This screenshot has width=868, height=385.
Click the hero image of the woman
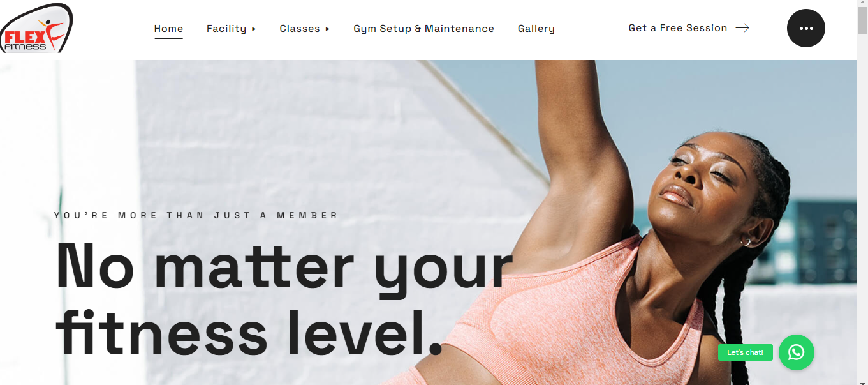(x=638, y=223)
